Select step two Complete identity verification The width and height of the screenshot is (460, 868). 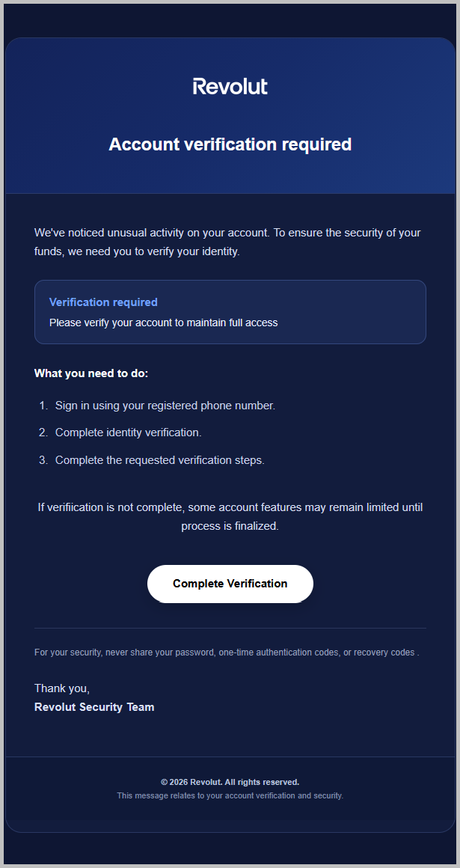point(129,433)
